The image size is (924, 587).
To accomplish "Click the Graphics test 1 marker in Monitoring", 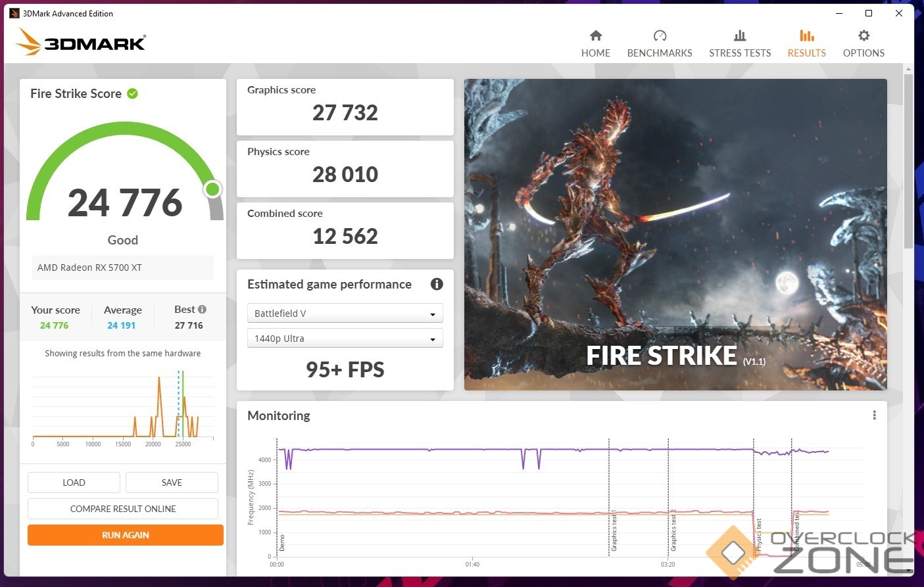I will point(612,531).
